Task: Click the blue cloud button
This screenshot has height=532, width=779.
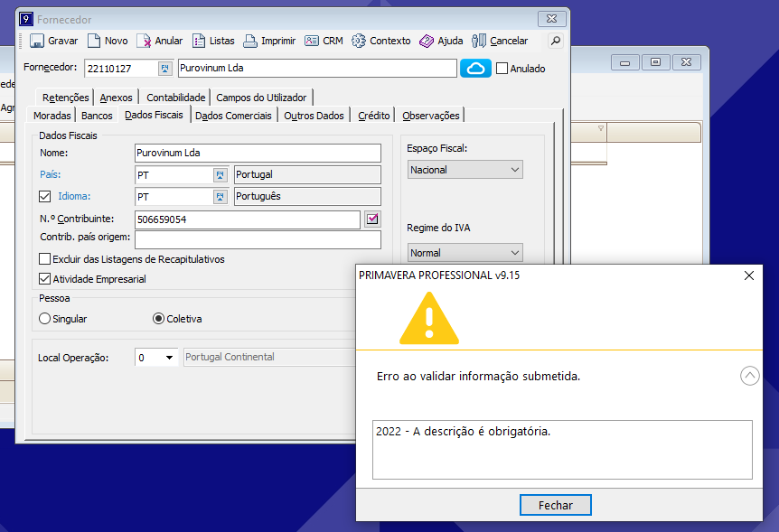Action: [x=475, y=69]
